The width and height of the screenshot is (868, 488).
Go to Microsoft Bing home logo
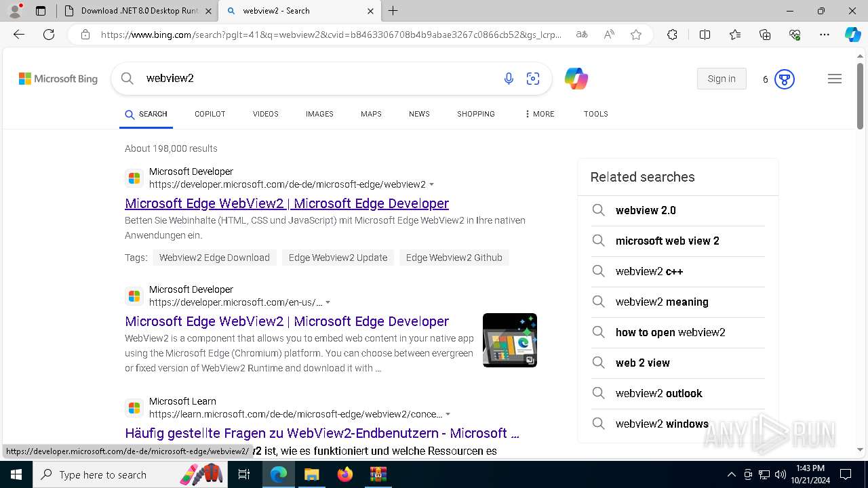click(58, 79)
